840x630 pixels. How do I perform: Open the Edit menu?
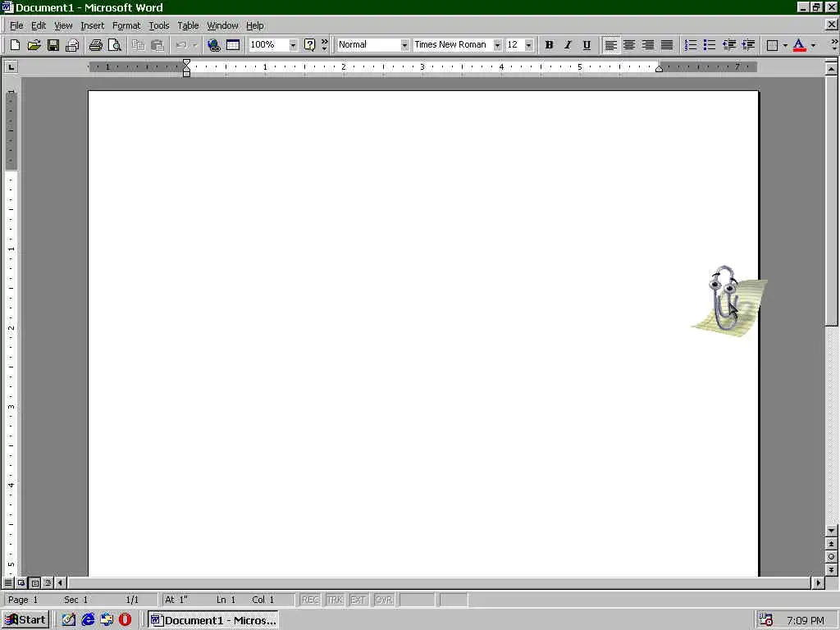(x=38, y=25)
